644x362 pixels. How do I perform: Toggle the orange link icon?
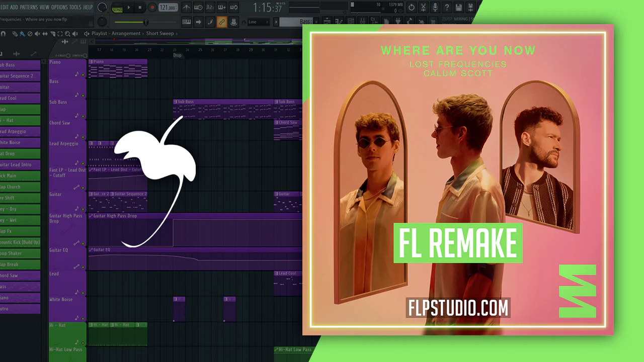pyautogui.click(x=221, y=22)
